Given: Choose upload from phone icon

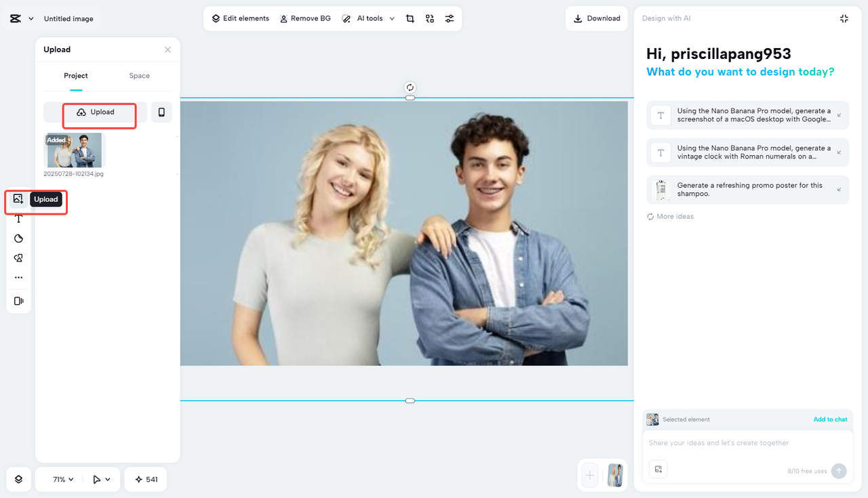Looking at the screenshot, I should [x=161, y=112].
